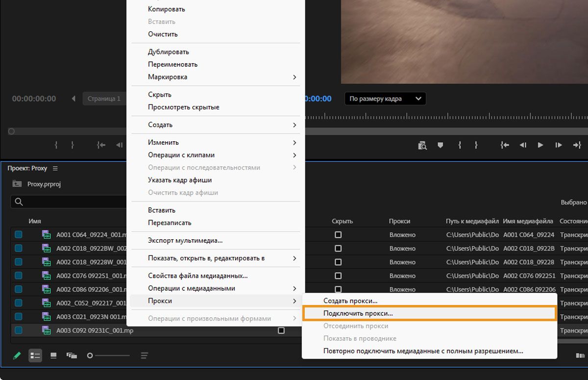
Task: Tick the checkbox in the A003 C092 row
Action: tap(281, 331)
